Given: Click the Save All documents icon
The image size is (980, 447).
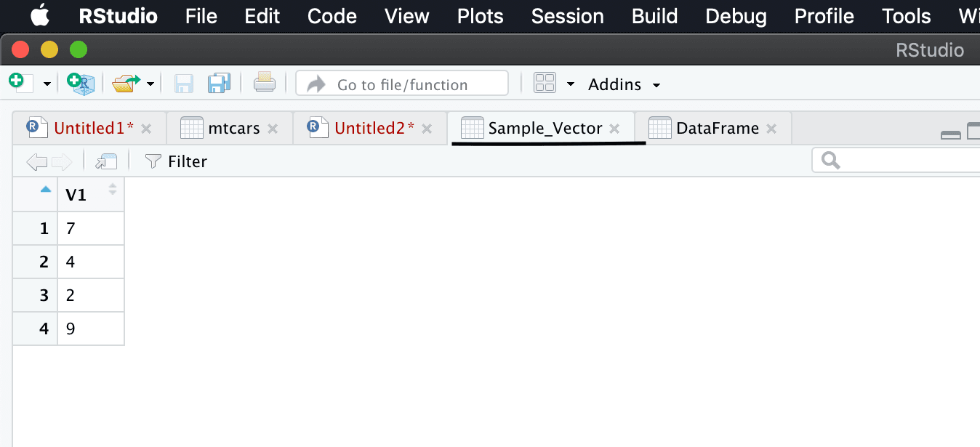Looking at the screenshot, I should click(x=218, y=84).
